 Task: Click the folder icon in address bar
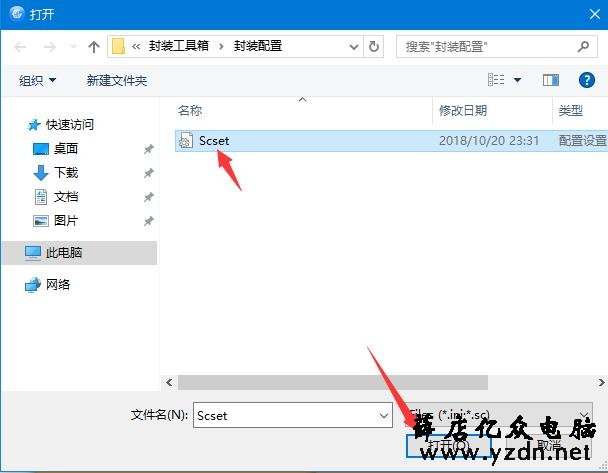click(118, 47)
